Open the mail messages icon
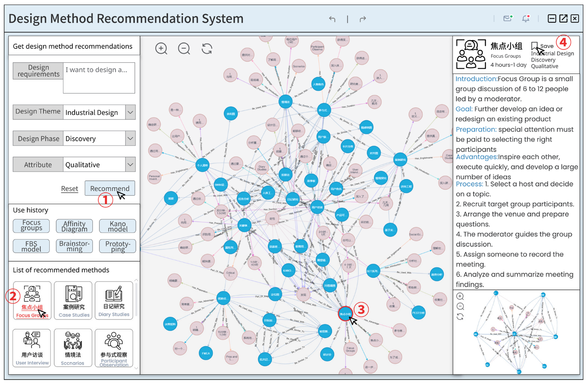Image resolution: width=588 pixels, height=387 pixels. [507, 18]
